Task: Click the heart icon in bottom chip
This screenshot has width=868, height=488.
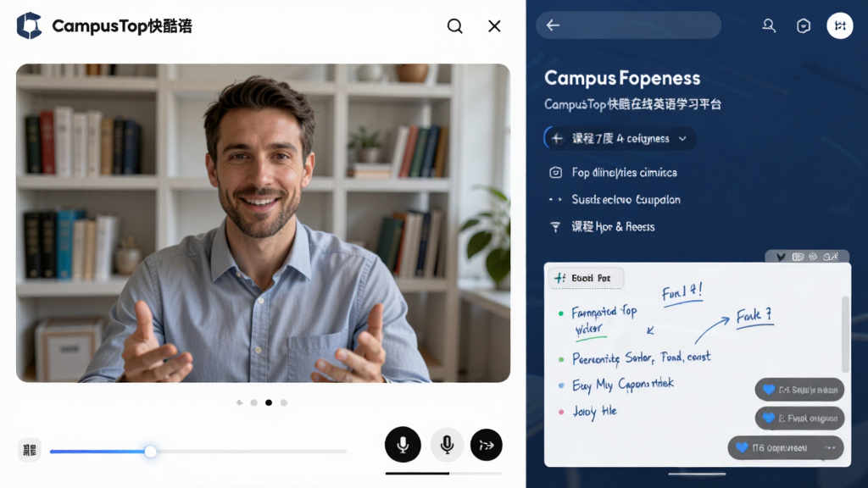Action: click(x=742, y=447)
